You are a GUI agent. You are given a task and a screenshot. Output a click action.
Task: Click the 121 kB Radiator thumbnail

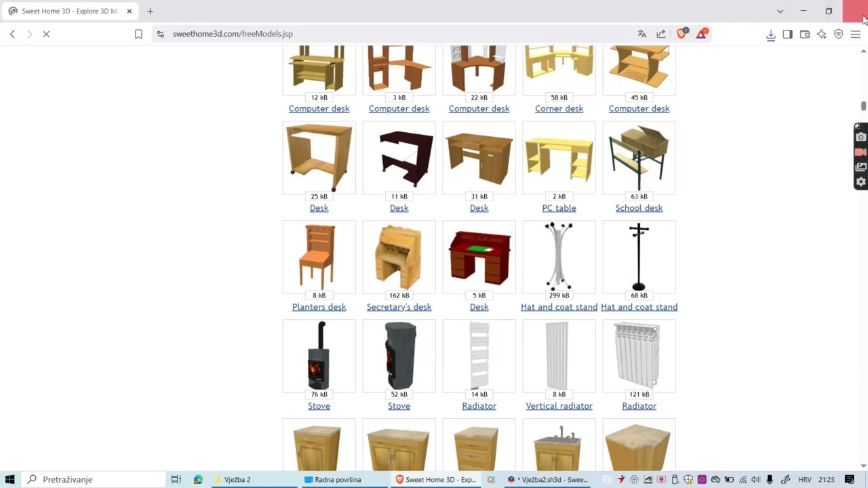point(639,355)
